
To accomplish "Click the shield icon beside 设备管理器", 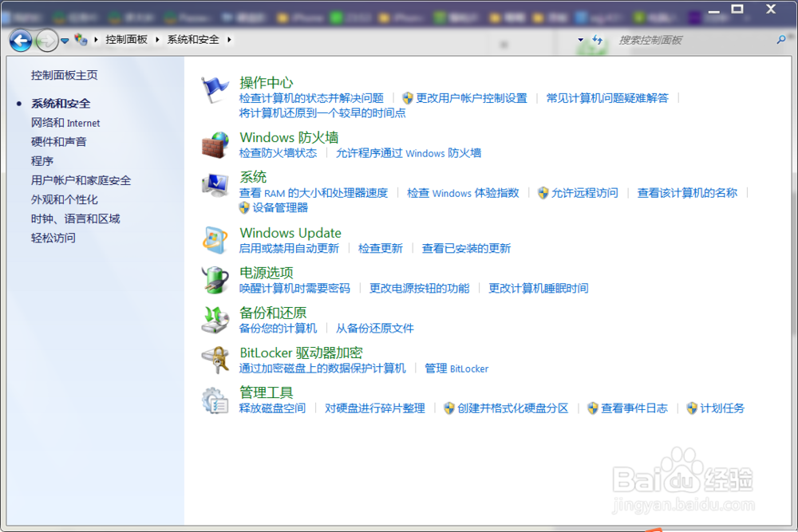I will (244, 207).
